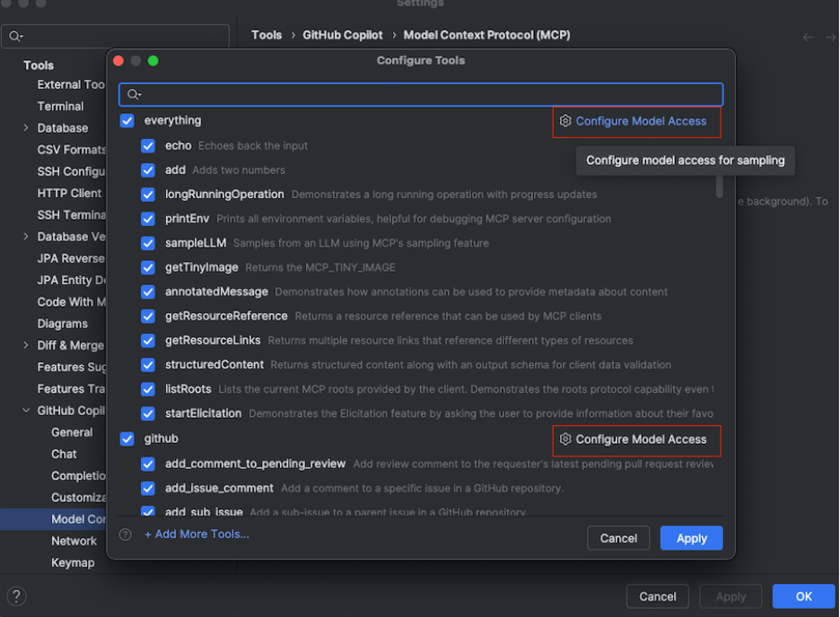Screen dimensions: 840x617
Task: Click gear icon beside github Configure Model Access
Action: point(564,439)
